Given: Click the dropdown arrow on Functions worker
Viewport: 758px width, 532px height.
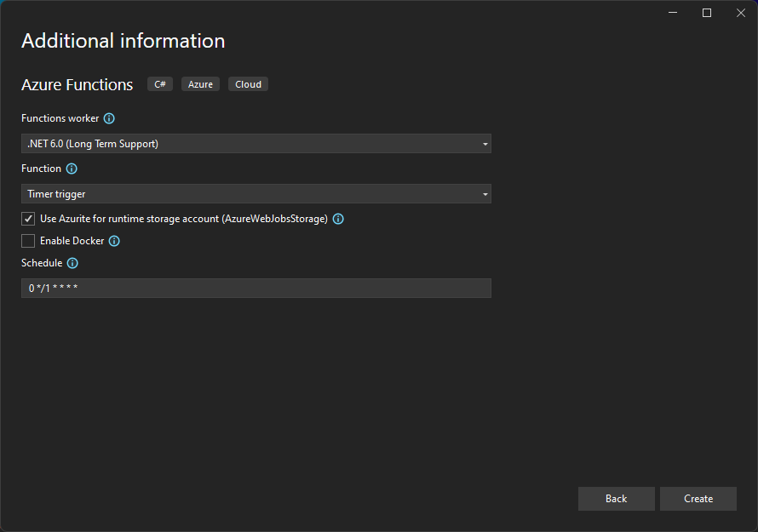Looking at the screenshot, I should coord(484,143).
